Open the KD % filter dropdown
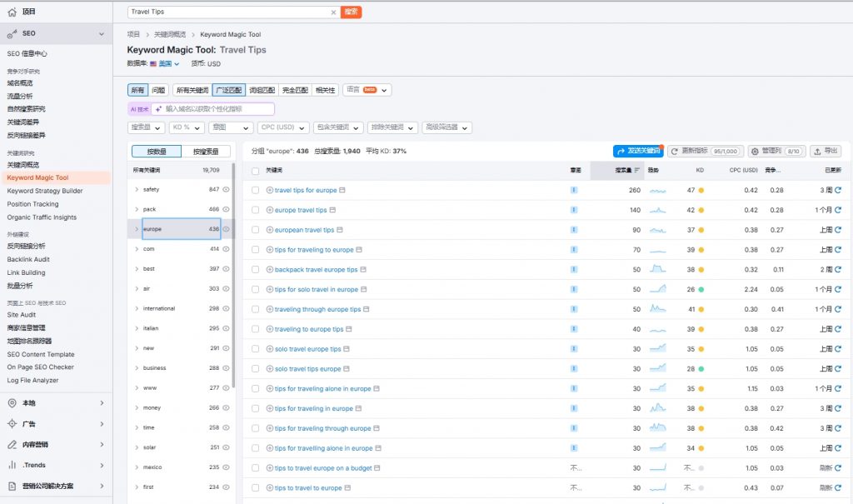Image resolution: width=853 pixels, height=504 pixels. pyautogui.click(x=187, y=127)
